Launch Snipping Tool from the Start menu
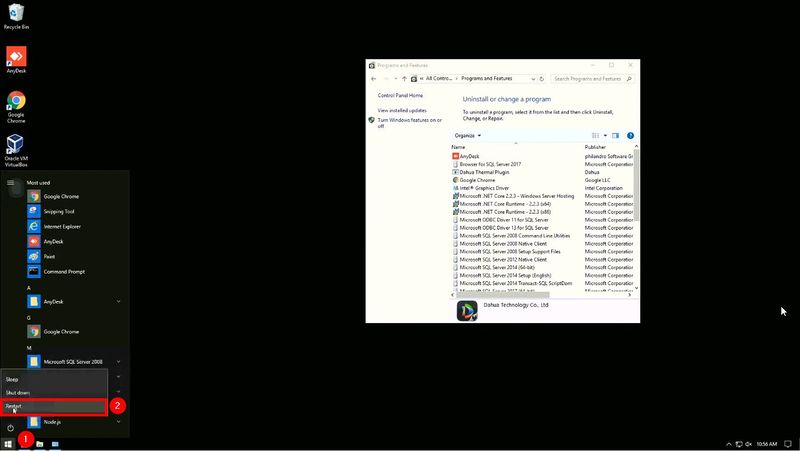 pos(61,211)
